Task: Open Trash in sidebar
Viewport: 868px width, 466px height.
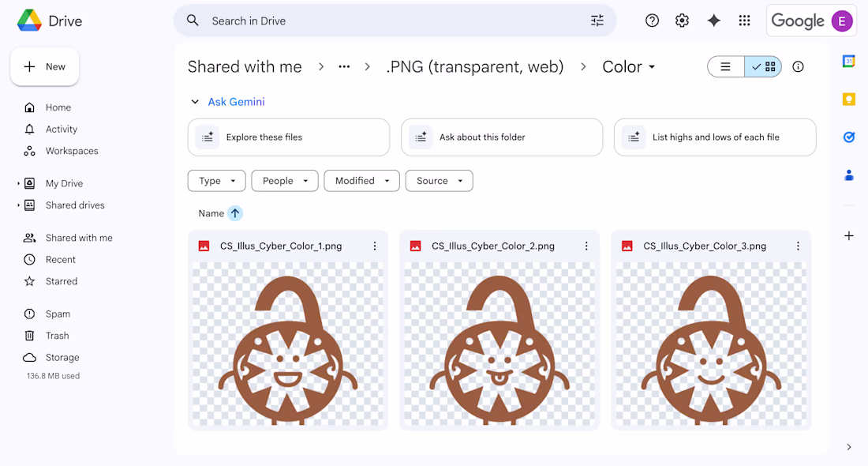Action: coord(58,335)
